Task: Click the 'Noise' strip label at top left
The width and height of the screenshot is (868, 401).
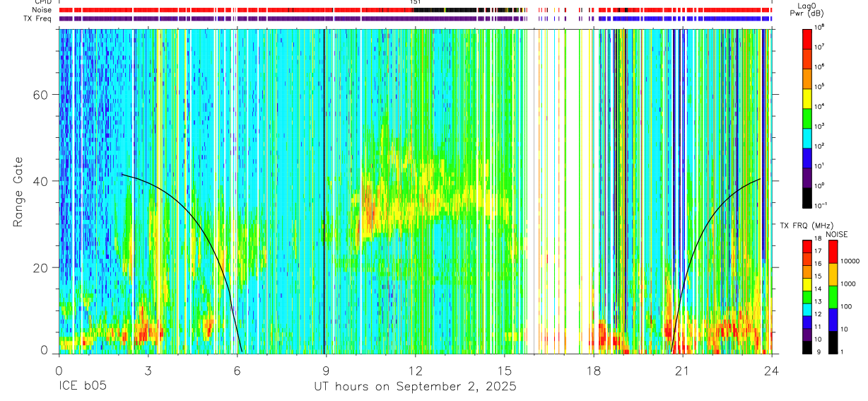Action: (x=42, y=10)
